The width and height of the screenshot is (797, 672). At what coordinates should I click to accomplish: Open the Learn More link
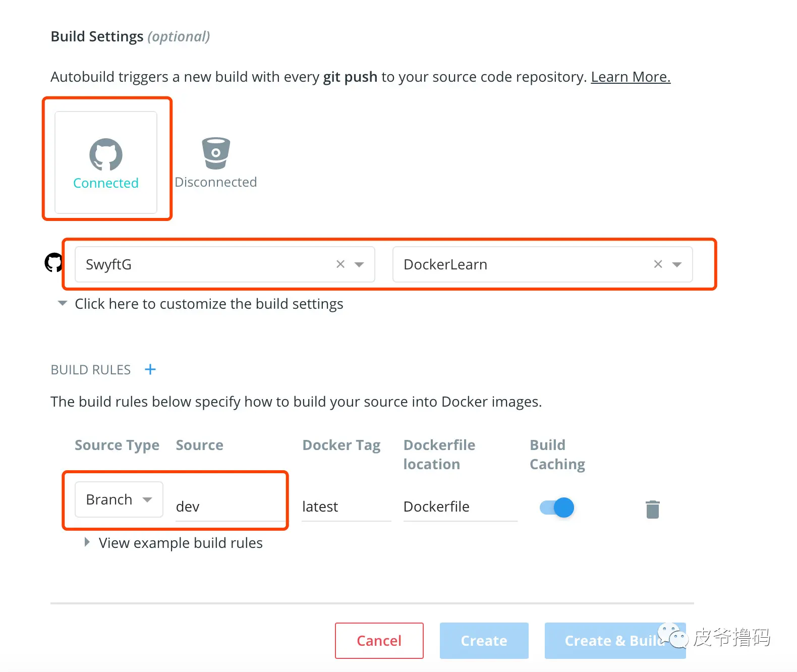click(631, 77)
